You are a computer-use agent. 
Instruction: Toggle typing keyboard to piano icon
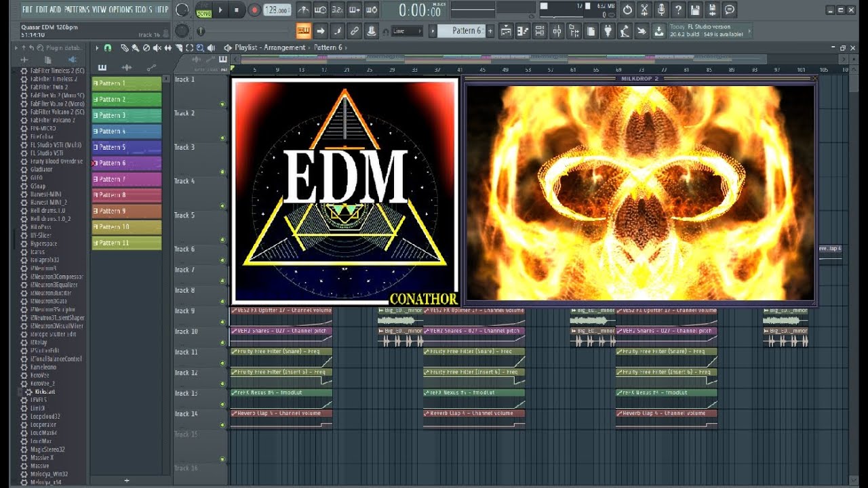[303, 30]
